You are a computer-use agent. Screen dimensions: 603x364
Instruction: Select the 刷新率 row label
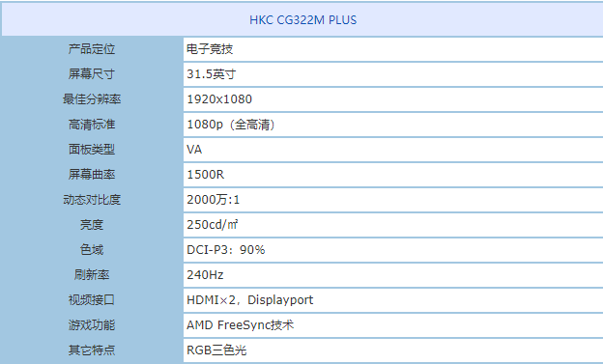92,275
